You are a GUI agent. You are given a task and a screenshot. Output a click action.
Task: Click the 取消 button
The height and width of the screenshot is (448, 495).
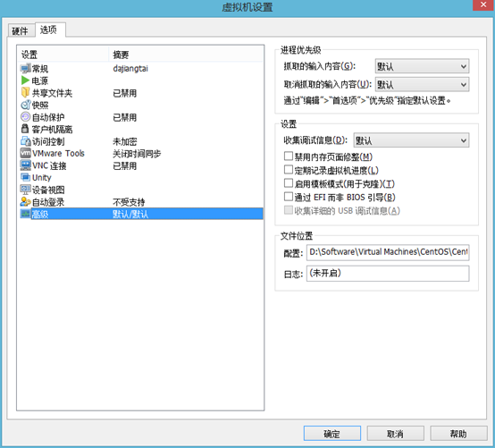395,434
